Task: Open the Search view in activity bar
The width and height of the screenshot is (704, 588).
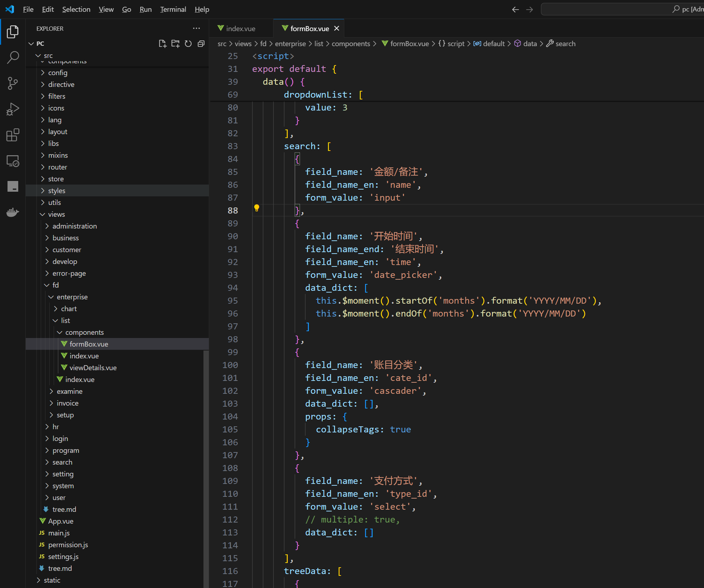Action: [x=13, y=58]
